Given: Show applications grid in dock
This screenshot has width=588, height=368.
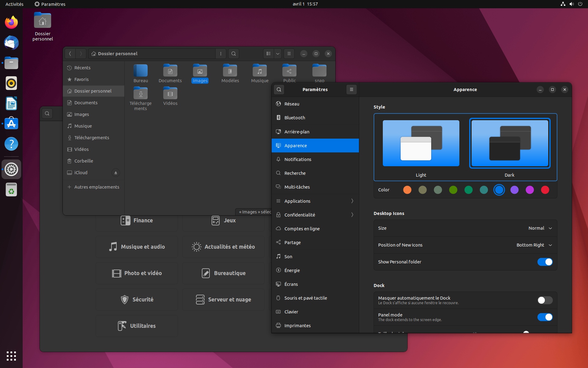Looking at the screenshot, I should (11, 356).
